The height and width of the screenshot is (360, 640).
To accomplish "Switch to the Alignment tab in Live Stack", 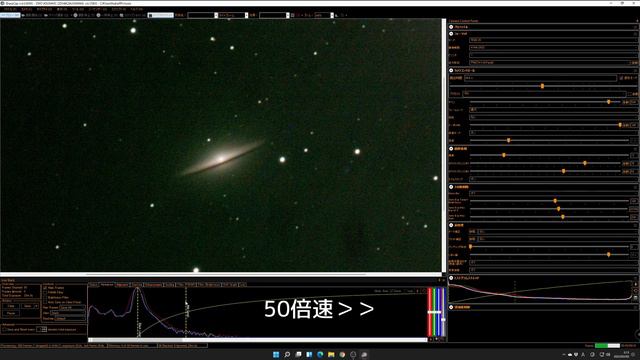I will click(122, 284).
